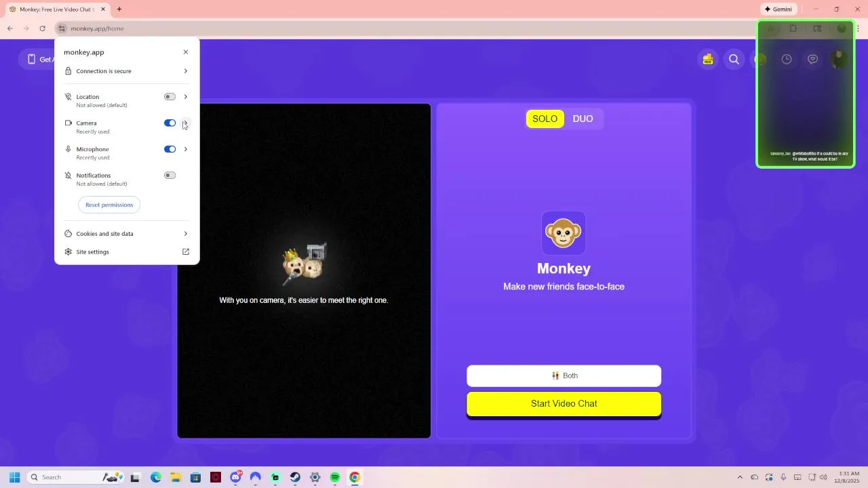The width and height of the screenshot is (868, 488).
Task: Open the Both gender filter selector
Action: pyautogui.click(x=564, y=375)
